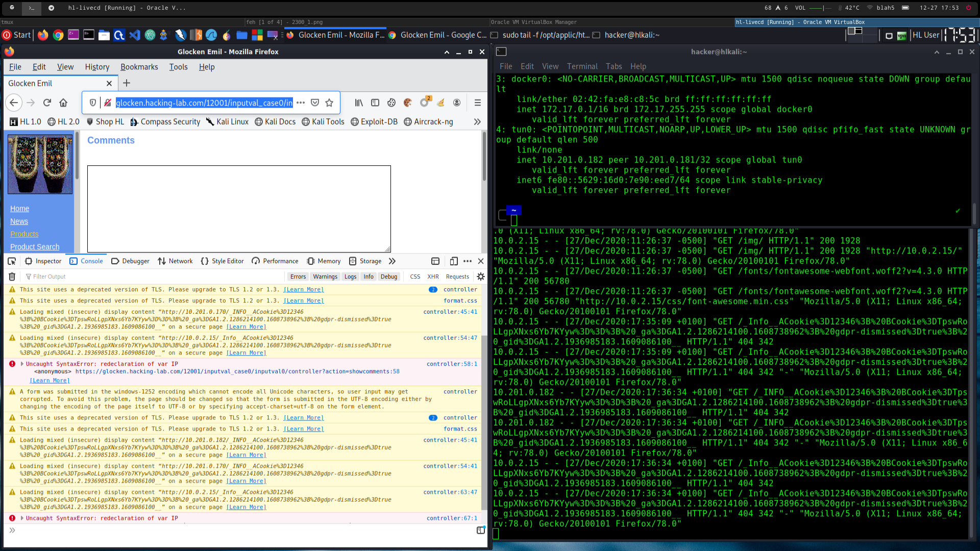
Task: Show more DevTools tabs chevron
Action: [392, 261]
